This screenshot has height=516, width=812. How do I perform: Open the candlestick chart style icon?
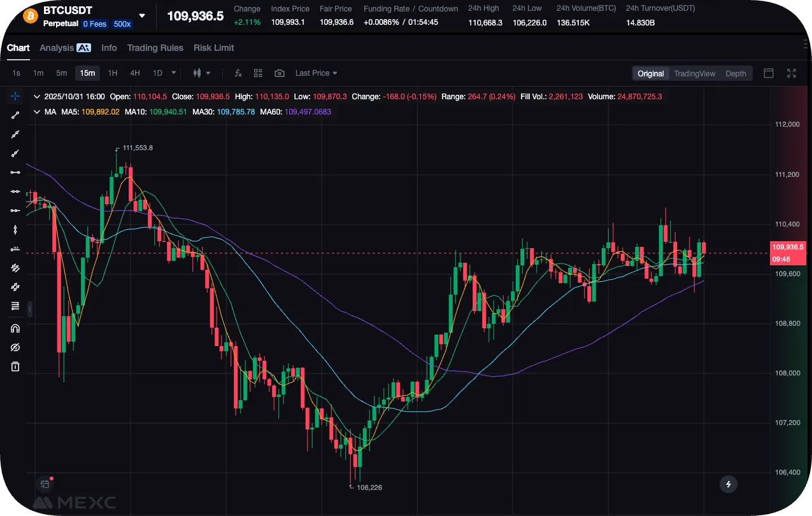198,73
